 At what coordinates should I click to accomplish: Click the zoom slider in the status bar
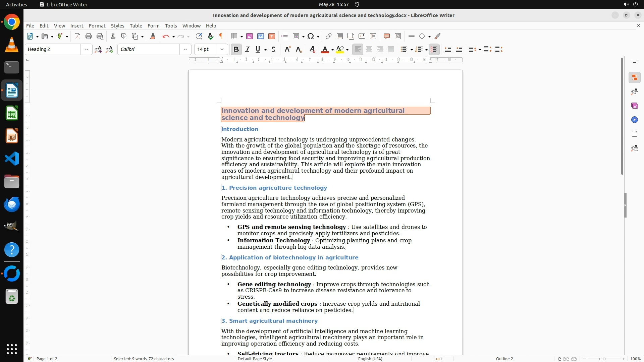(604, 359)
